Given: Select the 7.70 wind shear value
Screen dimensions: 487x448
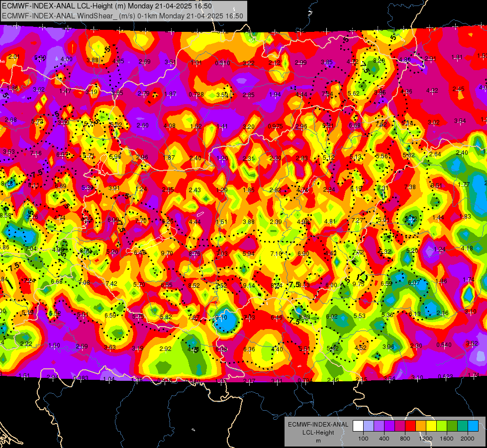Looking at the screenshot, I should click(x=141, y=221).
